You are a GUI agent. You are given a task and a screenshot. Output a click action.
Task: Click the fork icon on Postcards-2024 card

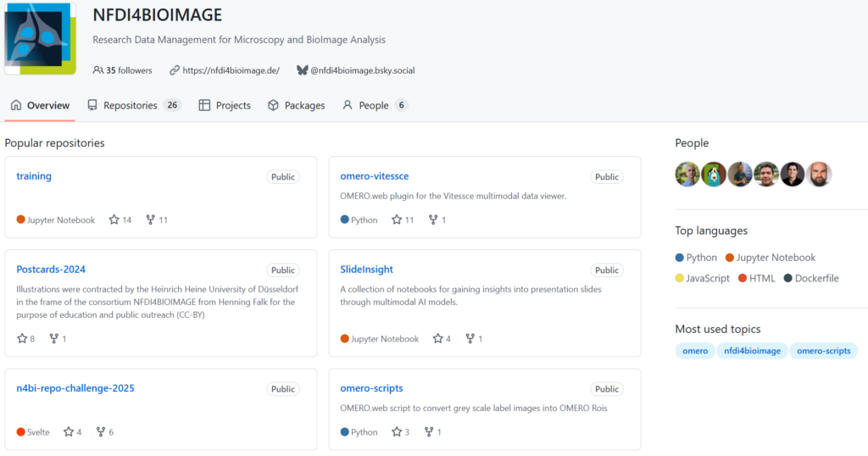click(54, 338)
